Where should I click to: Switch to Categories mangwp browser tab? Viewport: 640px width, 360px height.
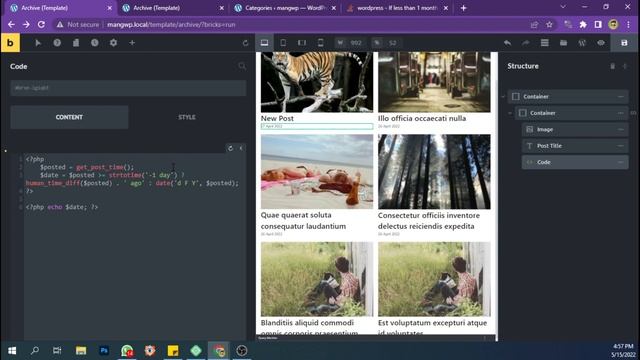pyautogui.click(x=285, y=8)
